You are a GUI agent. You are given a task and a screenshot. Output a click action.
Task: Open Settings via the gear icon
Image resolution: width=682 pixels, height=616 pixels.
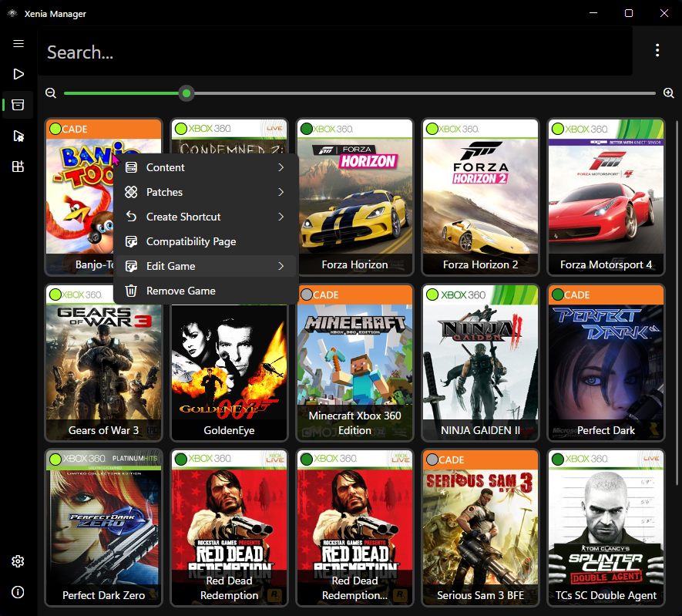(18, 561)
